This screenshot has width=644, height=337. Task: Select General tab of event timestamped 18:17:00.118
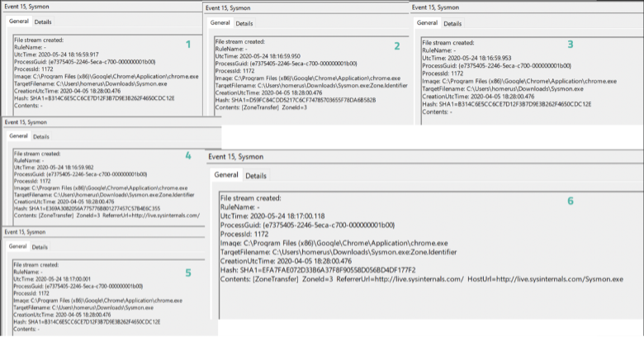point(226,175)
